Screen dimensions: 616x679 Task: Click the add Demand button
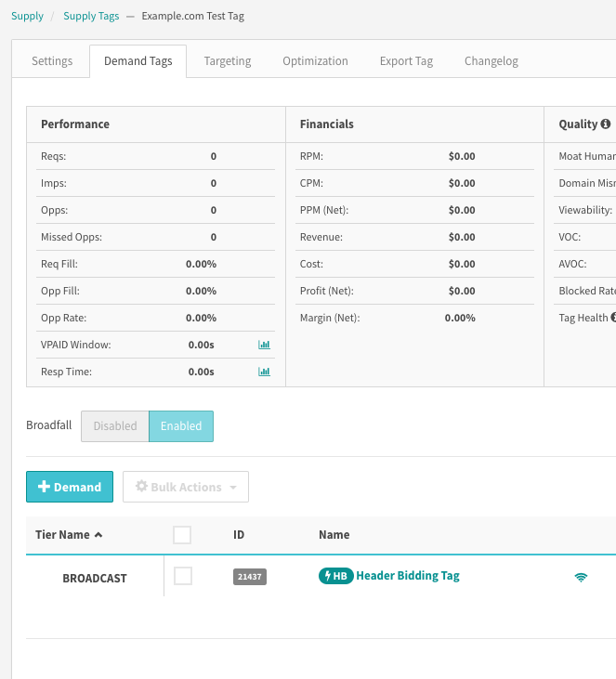point(70,487)
